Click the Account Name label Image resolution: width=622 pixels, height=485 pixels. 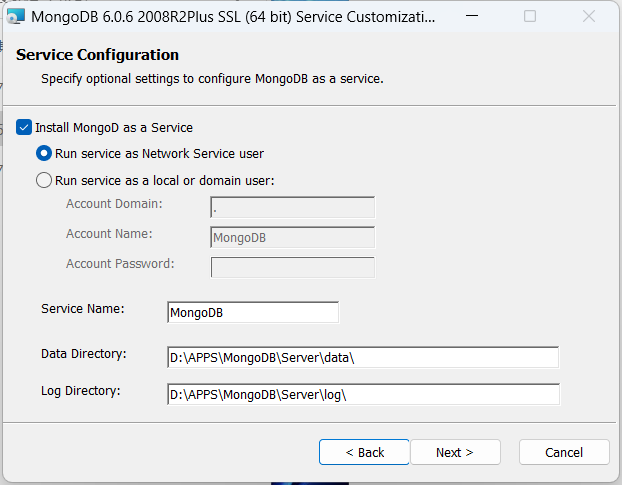tap(109, 234)
